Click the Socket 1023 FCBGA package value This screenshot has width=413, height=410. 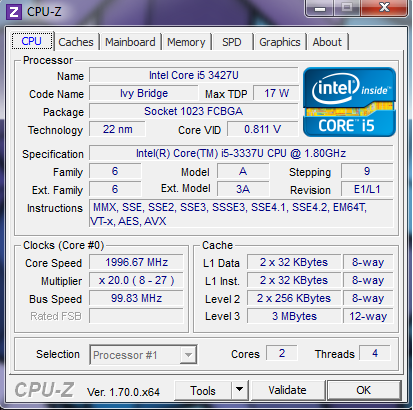point(194,111)
